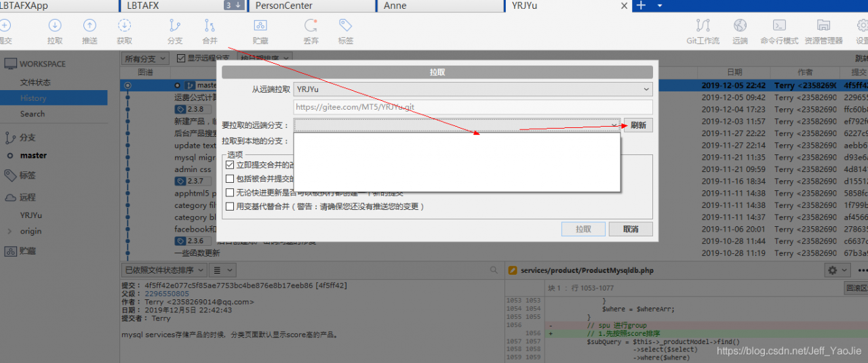Click the gear icon in diff panel
Viewport: 868px width, 363px height.
pos(832,270)
